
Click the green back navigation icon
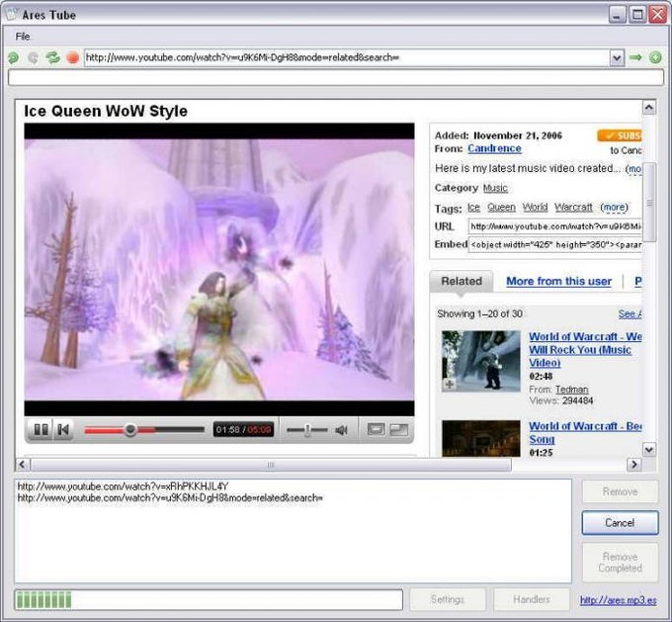click(13, 57)
